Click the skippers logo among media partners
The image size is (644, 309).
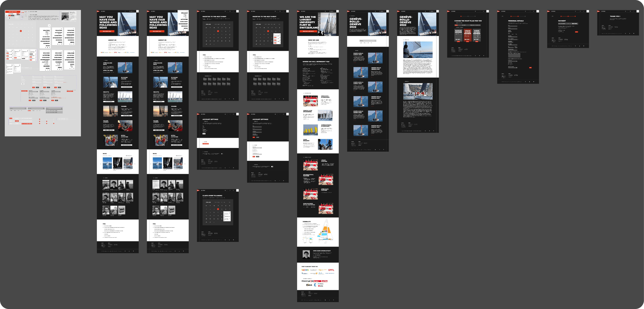pos(305,281)
